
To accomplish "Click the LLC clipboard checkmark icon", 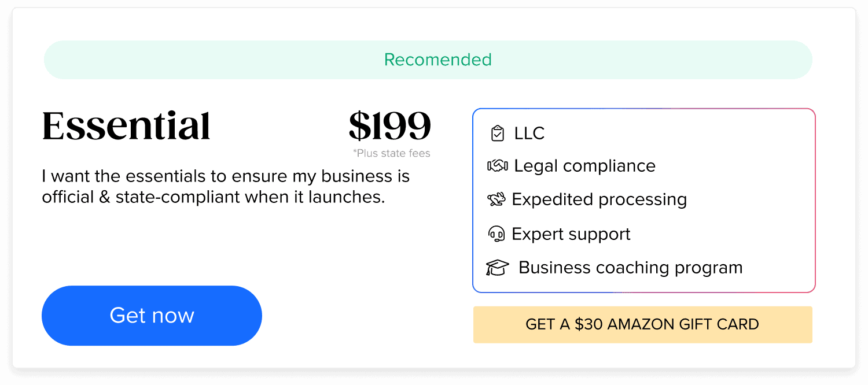I will click(x=497, y=134).
